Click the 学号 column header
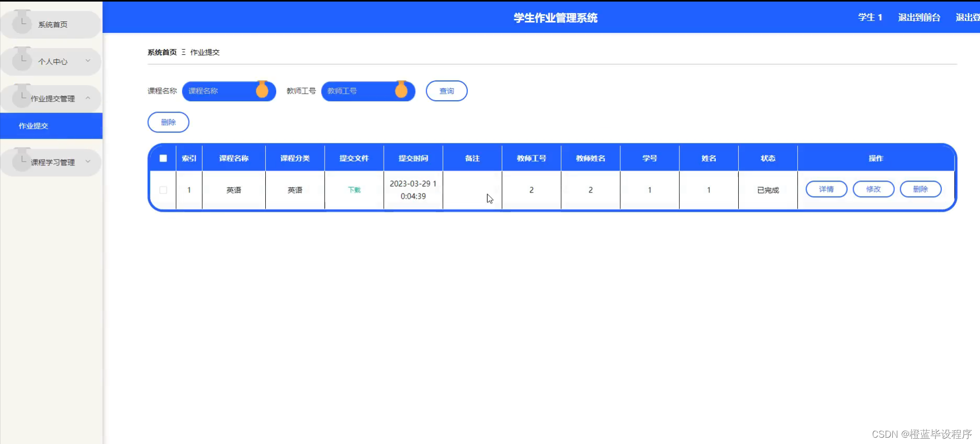The width and height of the screenshot is (980, 444). click(x=650, y=158)
